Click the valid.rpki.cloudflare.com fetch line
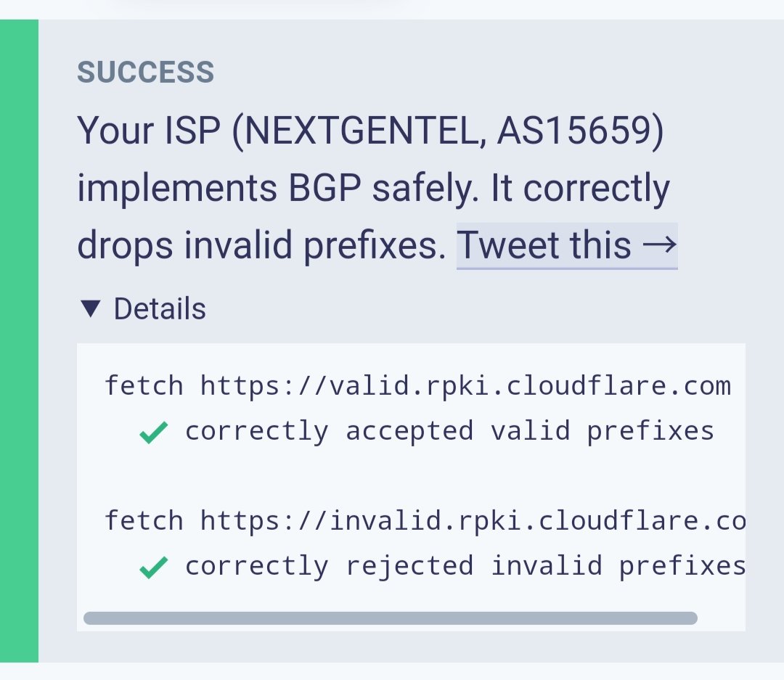This screenshot has width=784, height=680. [x=418, y=386]
